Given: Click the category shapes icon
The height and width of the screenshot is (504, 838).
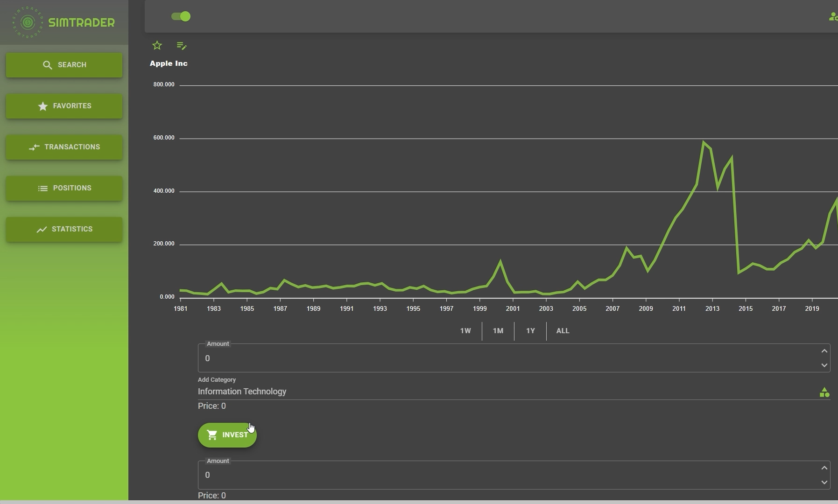Looking at the screenshot, I should click(x=824, y=392).
